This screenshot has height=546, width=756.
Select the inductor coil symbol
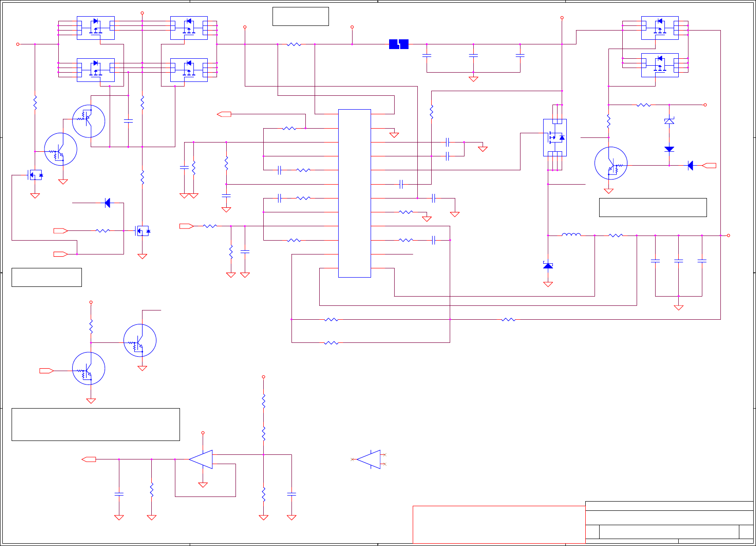click(x=571, y=235)
